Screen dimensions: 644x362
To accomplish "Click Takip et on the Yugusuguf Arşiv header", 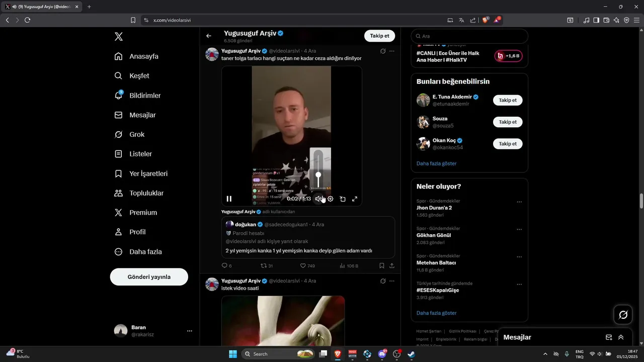I will [x=380, y=36].
